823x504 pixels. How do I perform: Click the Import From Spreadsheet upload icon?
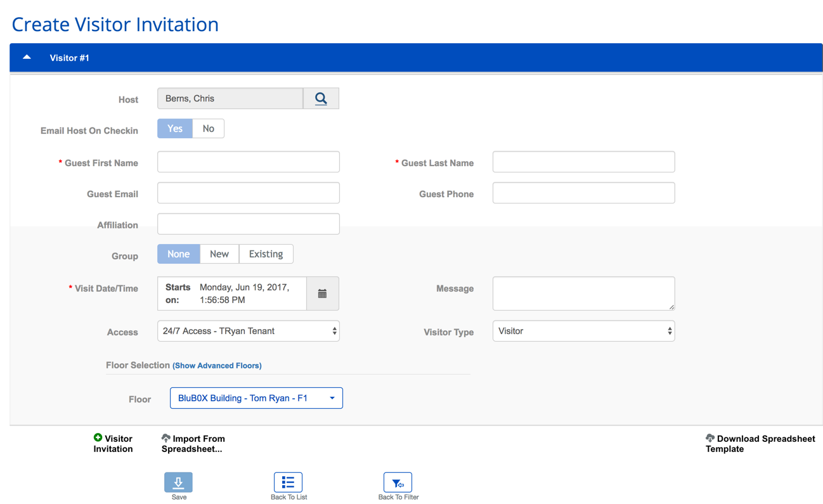click(165, 437)
